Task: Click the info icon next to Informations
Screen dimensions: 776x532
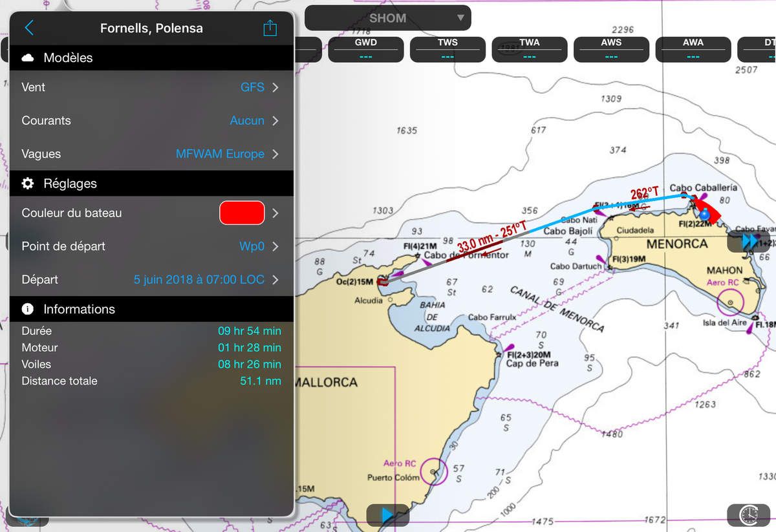Action: pyautogui.click(x=28, y=309)
